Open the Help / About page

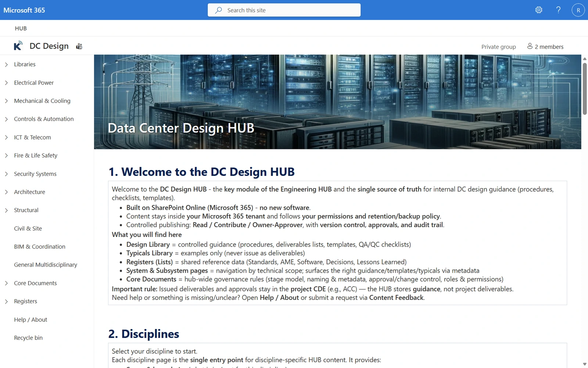(30, 319)
